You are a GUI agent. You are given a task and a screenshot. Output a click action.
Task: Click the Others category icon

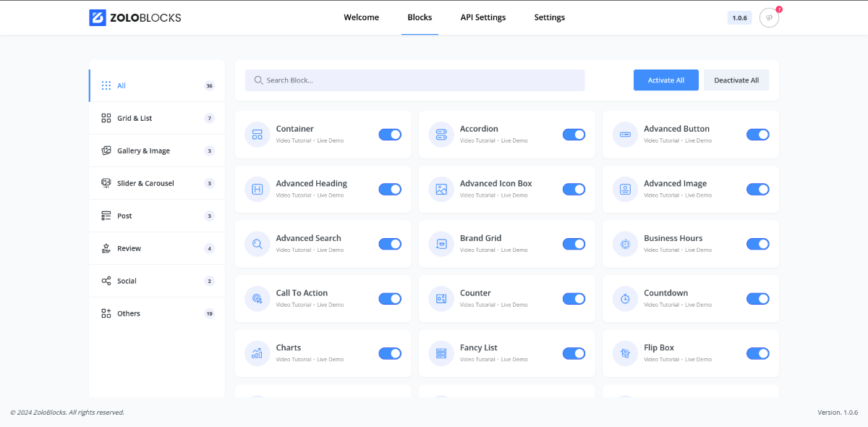[x=106, y=313]
